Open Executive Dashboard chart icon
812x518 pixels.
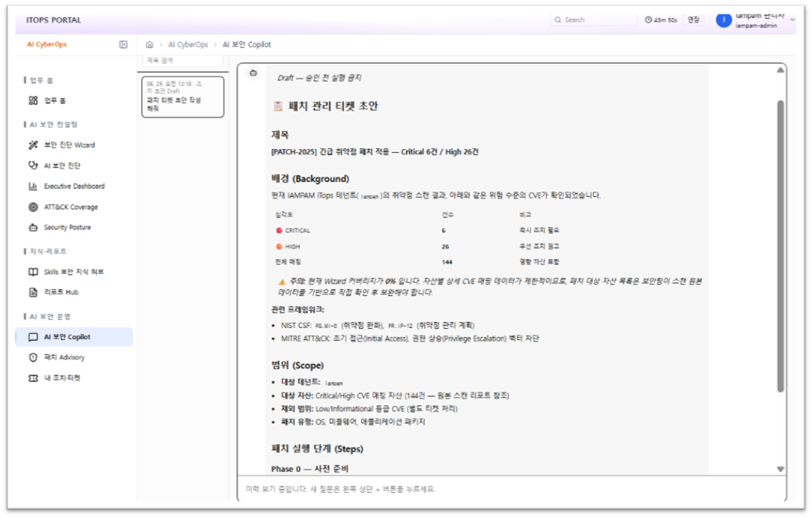(x=33, y=186)
